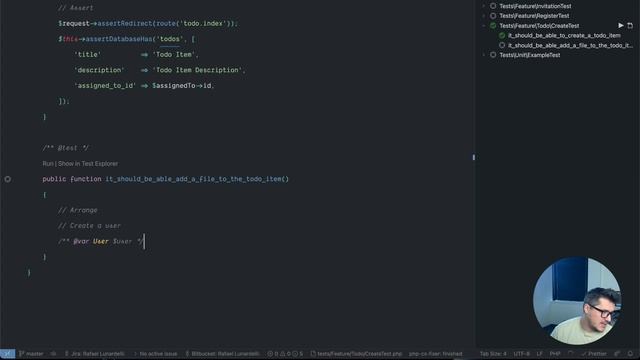This screenshot has width=640, height=360.
Task: Expand the Tests\Feature\RegisterTest node
Action: coord(484,16)
